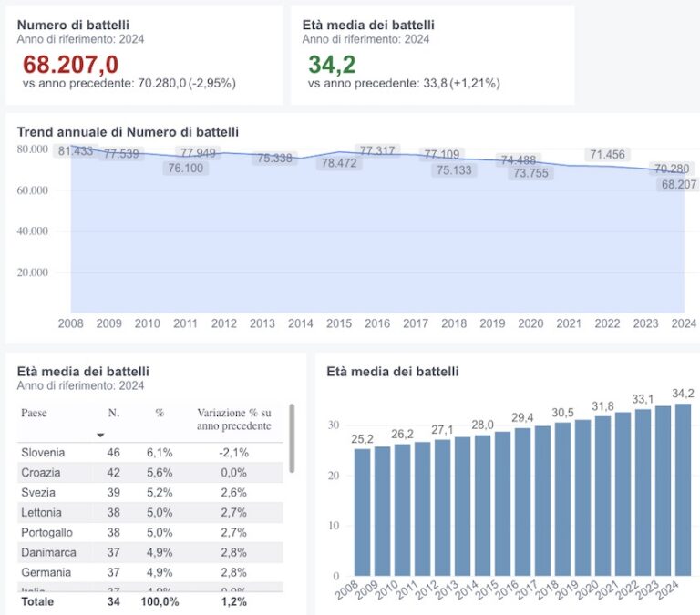The height and width of the screenshot is (615, 700).
Task: Sort table by the N. column header
Action: point(113,413)
